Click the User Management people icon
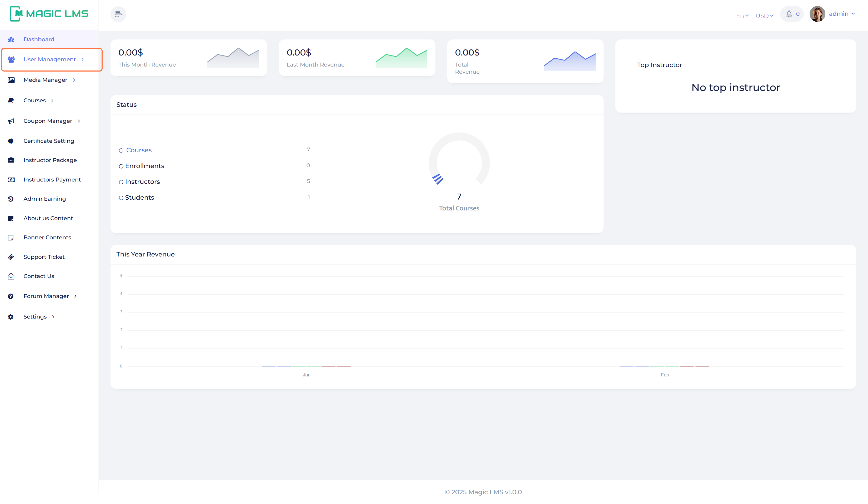Viewport: 868px width, 504px height. [11, 59]
